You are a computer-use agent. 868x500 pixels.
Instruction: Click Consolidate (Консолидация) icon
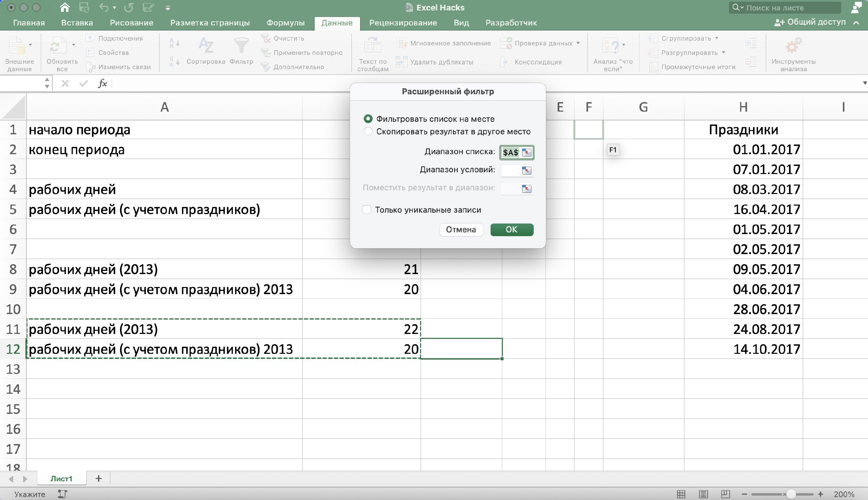(x=506, y=62)
